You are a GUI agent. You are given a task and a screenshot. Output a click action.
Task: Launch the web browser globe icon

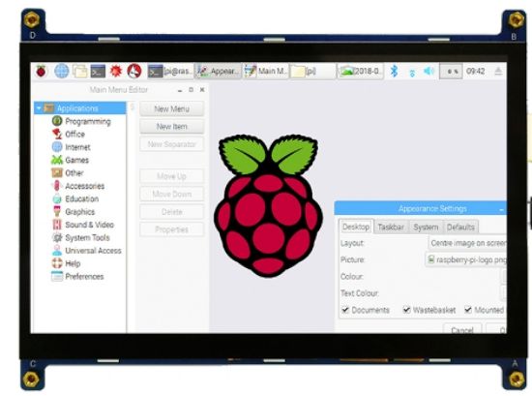coord(61,72)
